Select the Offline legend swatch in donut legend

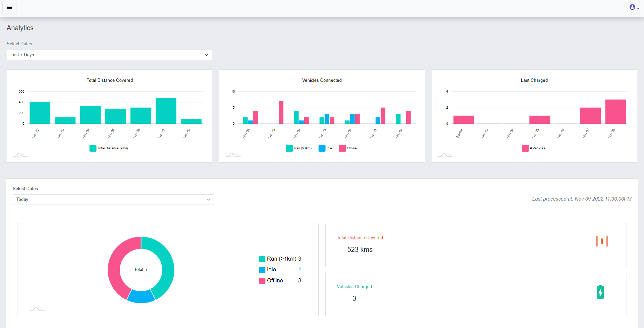[262, 281]
